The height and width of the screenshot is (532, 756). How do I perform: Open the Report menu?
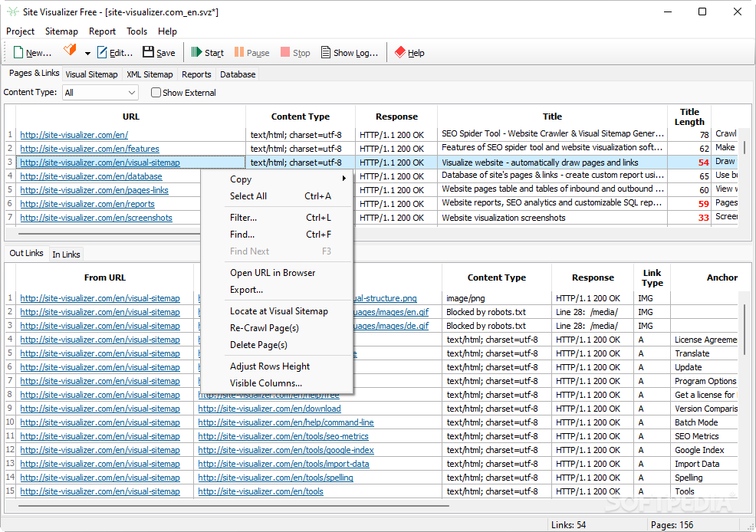(102, 31)
